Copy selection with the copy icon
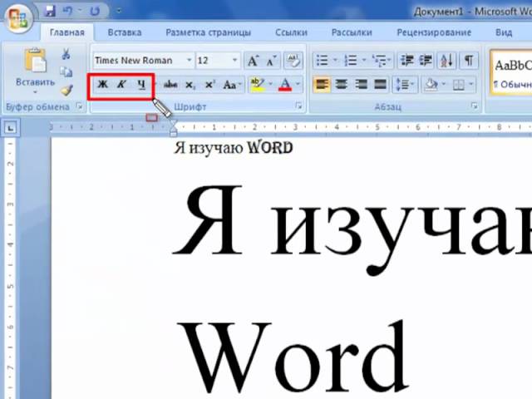The height and width of the screenshot is (399, 532). point(66,71)
